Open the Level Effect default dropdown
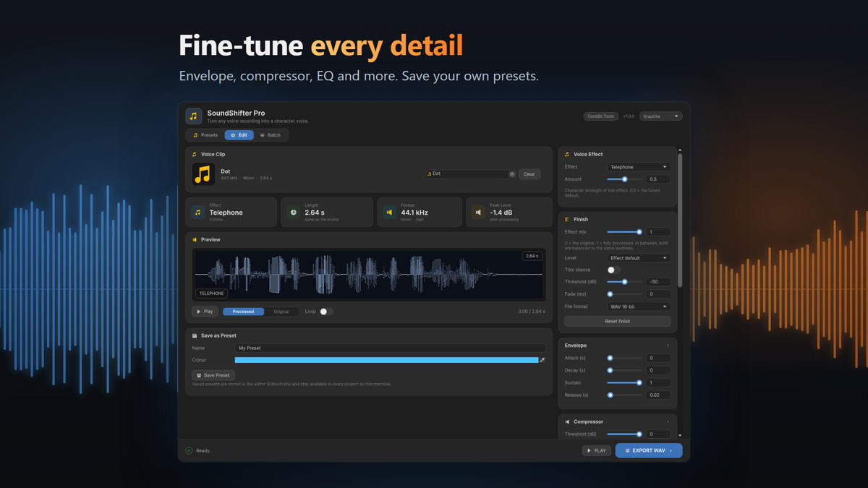Screen dimensions: 868x488 pos(638,258)
